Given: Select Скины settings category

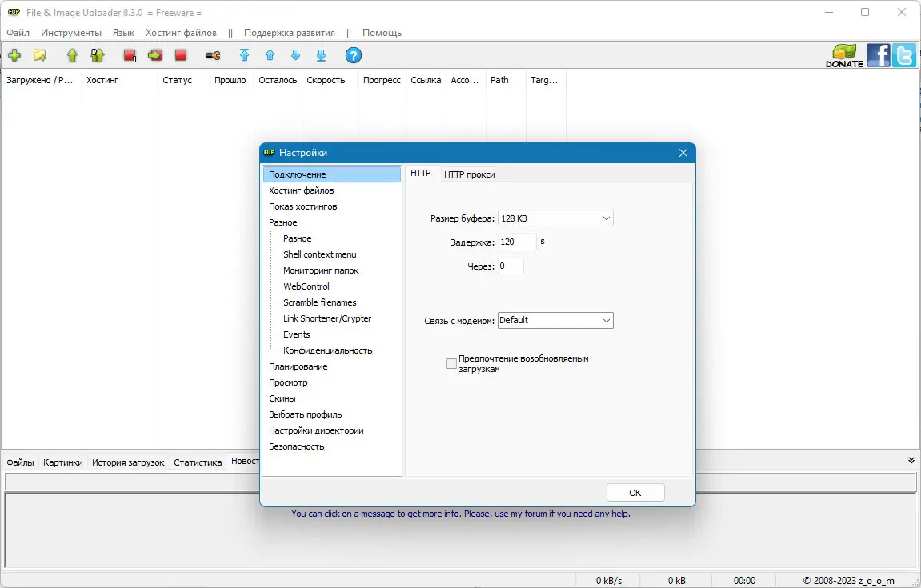Looking at the screenshot, I should [x=282, y=398].
